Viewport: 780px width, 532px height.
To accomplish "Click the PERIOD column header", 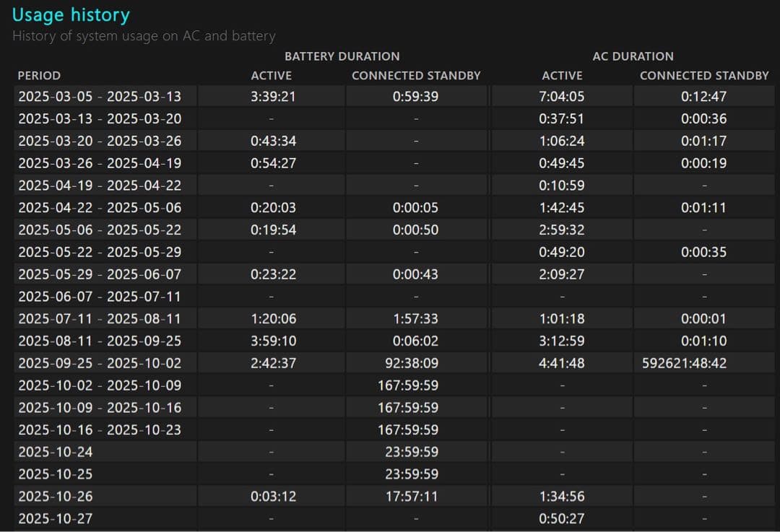I will click(39, 75).
